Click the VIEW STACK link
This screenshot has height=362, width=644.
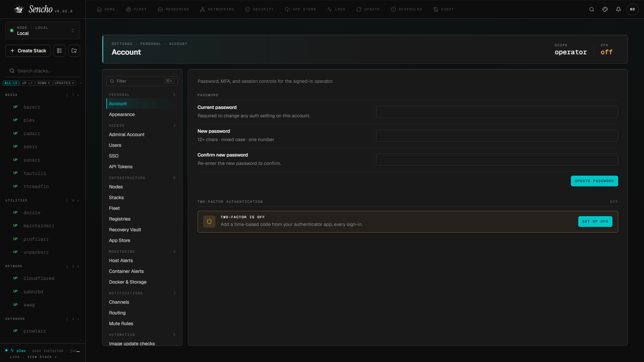tap(42, 357)
